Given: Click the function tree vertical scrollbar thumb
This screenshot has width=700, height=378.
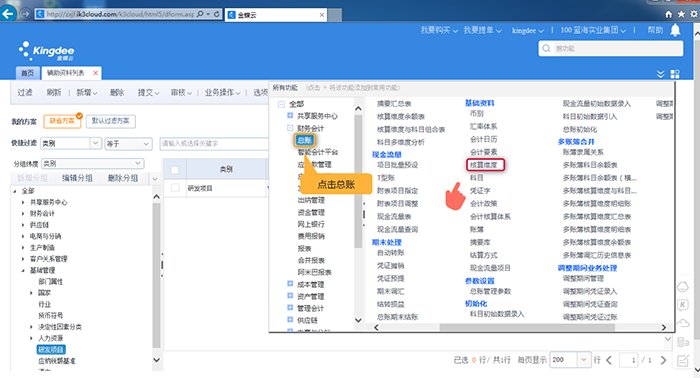Looking at the screenshot, I should [x=358, y=181].
